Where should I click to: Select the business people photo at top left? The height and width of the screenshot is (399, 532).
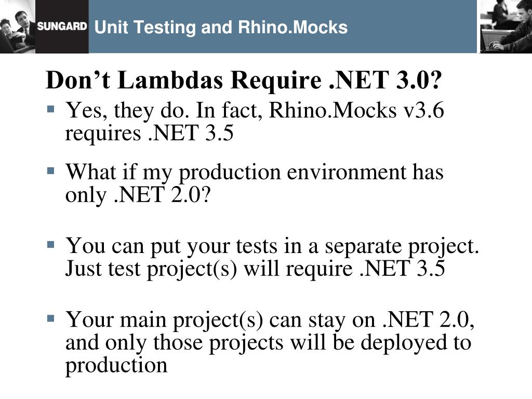coord(18,26)
